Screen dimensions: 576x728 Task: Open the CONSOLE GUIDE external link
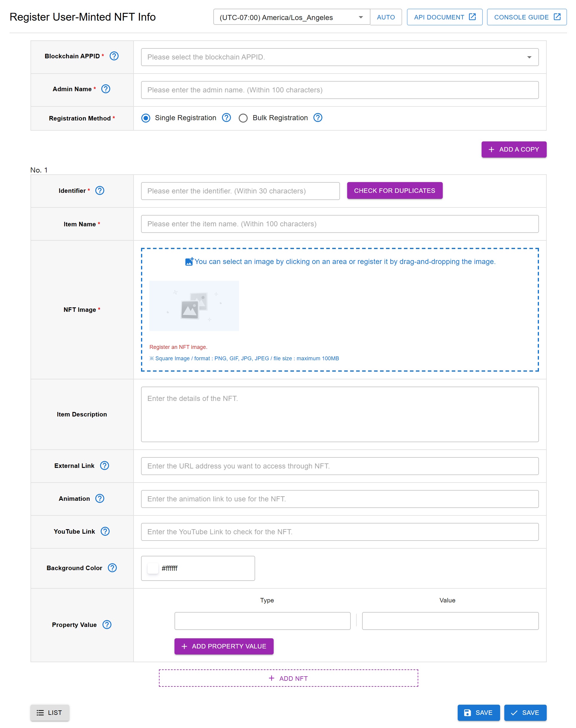(526, 17)
